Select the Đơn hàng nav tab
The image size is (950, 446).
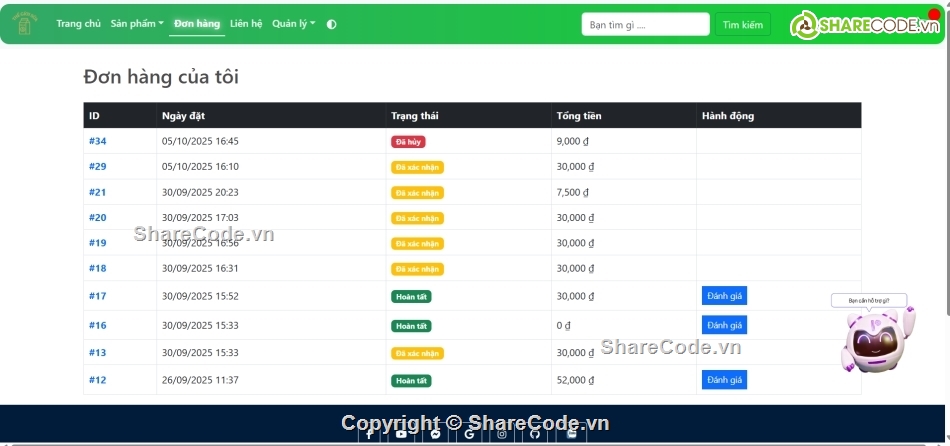pos(197,24)
